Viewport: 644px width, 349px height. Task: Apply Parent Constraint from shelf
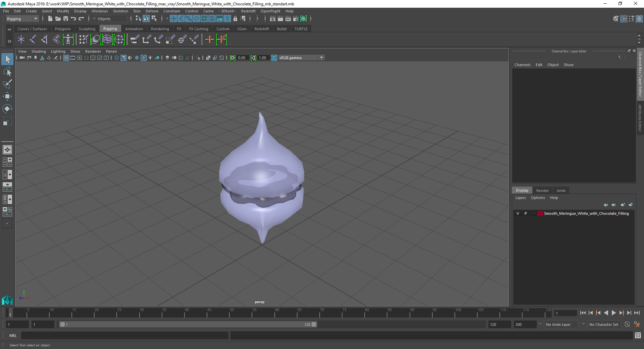tap(135, 40)
